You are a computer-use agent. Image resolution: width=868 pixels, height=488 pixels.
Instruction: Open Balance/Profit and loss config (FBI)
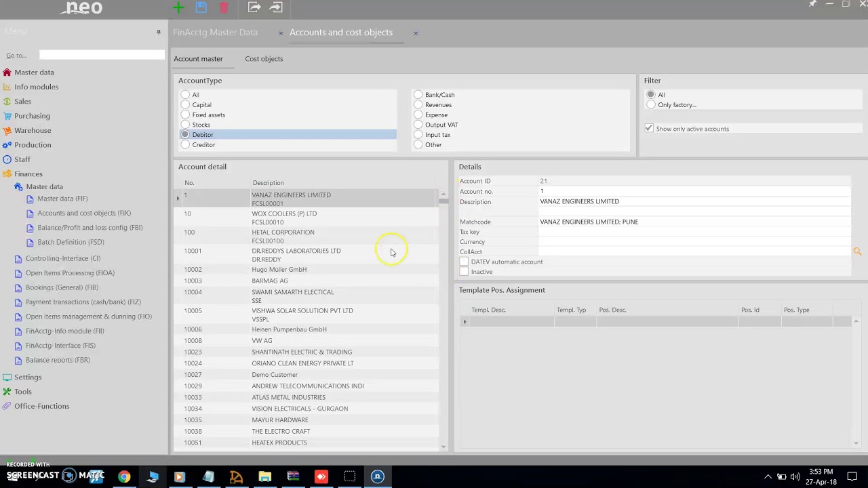click(x=90, y=228)
